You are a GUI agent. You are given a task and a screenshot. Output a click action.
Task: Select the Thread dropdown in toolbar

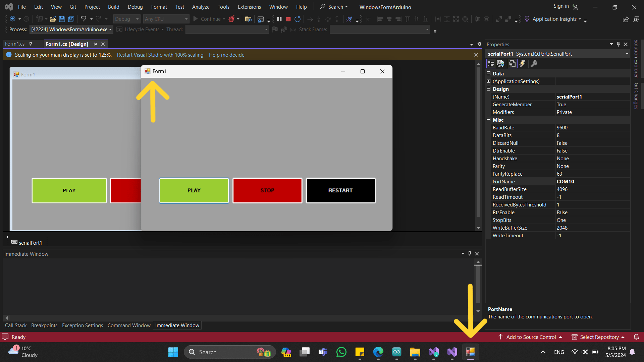point(226,29)
